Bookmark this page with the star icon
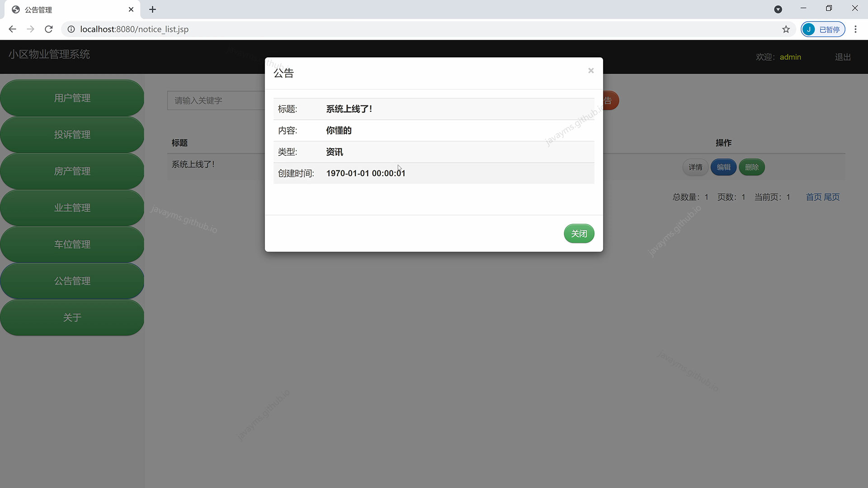Image resolution: width=868 pixels, height=488 pixels. (786, 29)
